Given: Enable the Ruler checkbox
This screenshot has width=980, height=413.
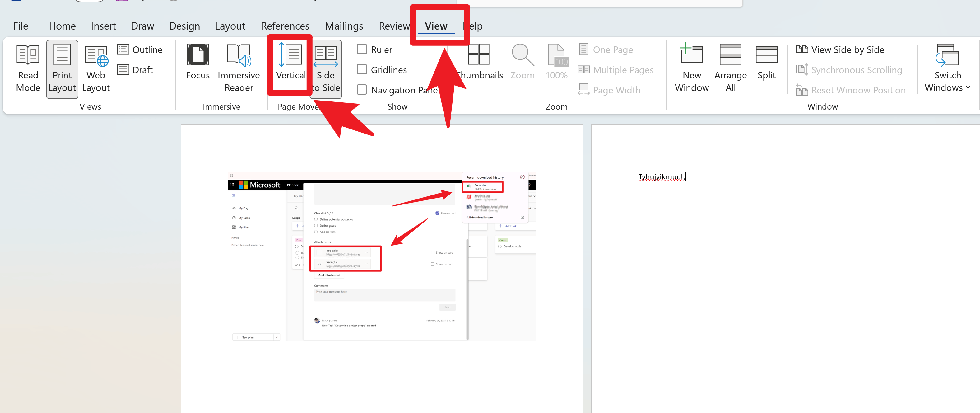Looking at the screenshot, I should (x=362, y=49).
